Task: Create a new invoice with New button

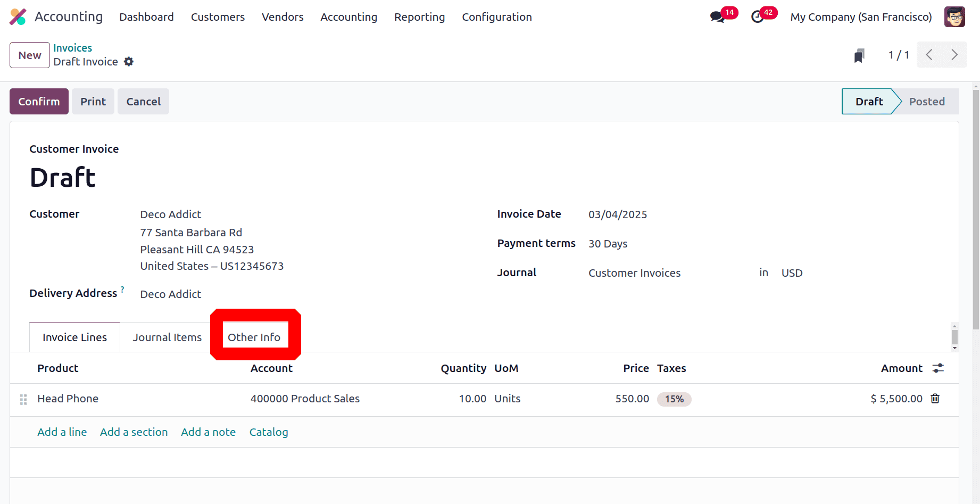Action: coord(29,55)
